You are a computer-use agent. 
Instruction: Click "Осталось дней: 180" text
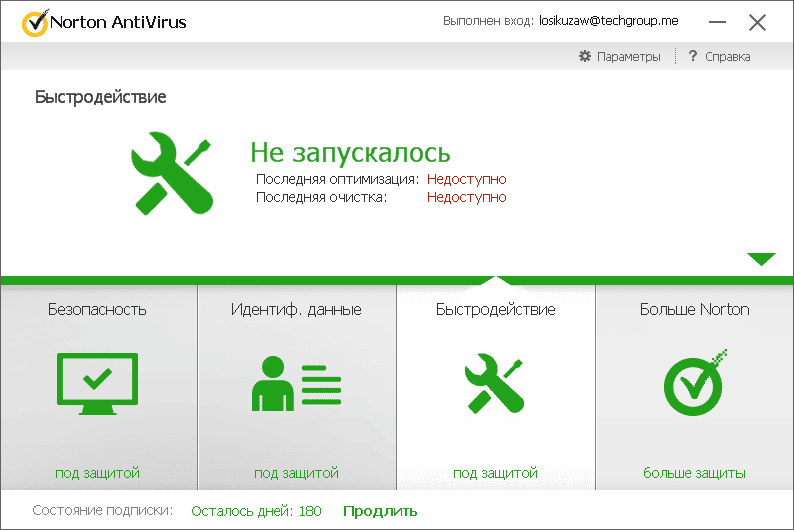[x=256, y=511]
